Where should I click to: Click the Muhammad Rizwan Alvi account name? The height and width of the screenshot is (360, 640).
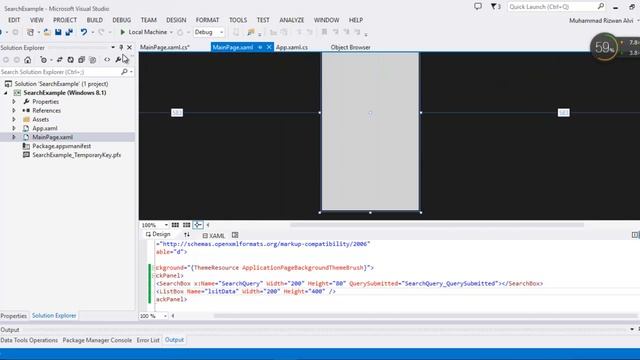pyautogui.click(x=601, y=20)
